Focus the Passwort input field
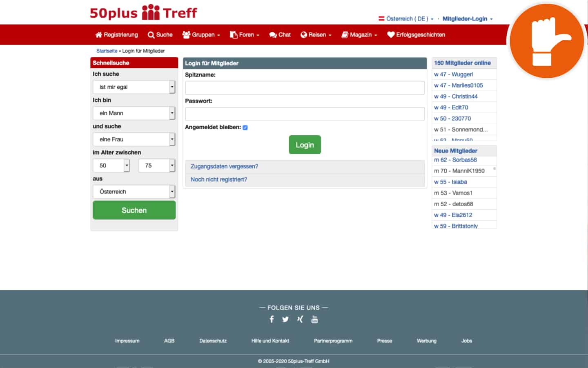 (x=305, y=114)
